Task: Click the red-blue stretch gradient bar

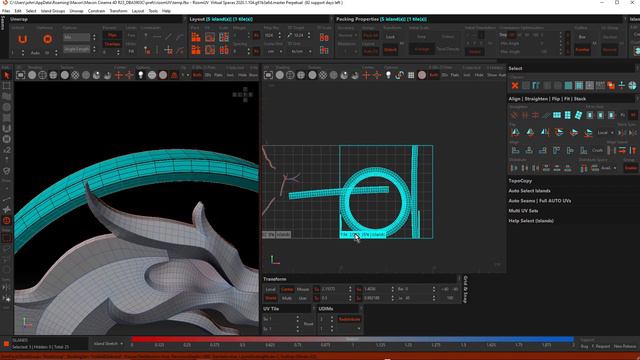Action: point(352,339)
